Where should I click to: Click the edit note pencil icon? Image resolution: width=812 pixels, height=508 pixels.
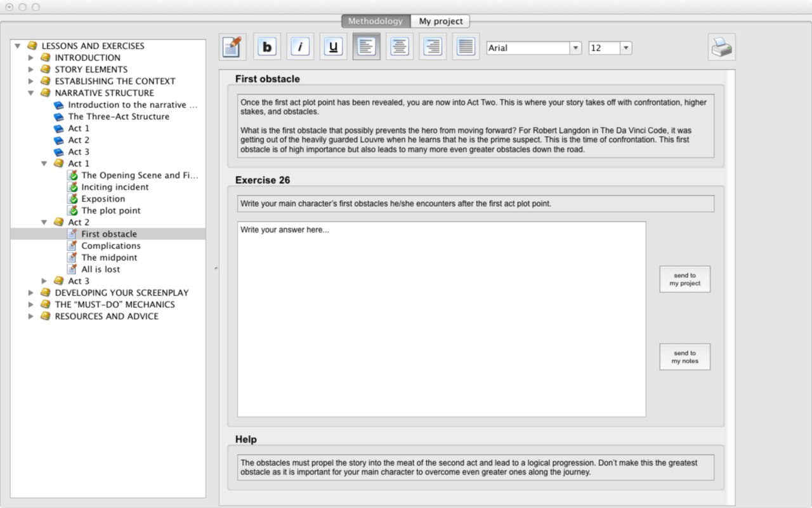point(233,47)
